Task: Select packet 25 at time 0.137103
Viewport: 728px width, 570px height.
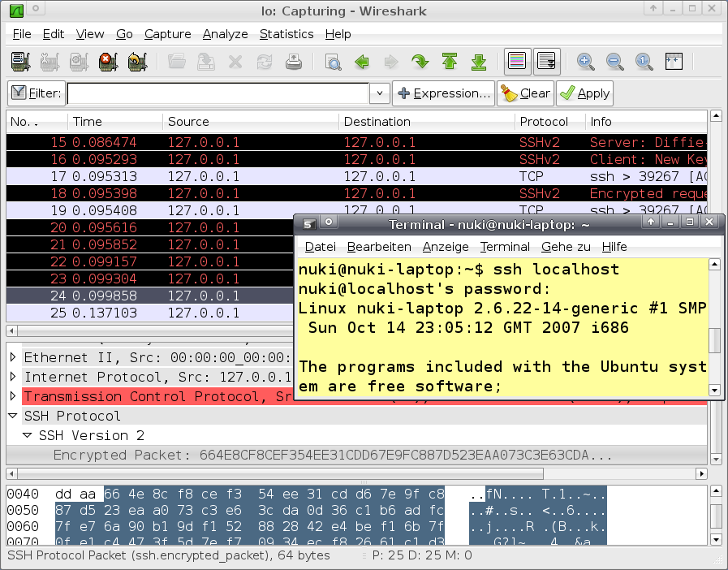Action: (149, 313)
